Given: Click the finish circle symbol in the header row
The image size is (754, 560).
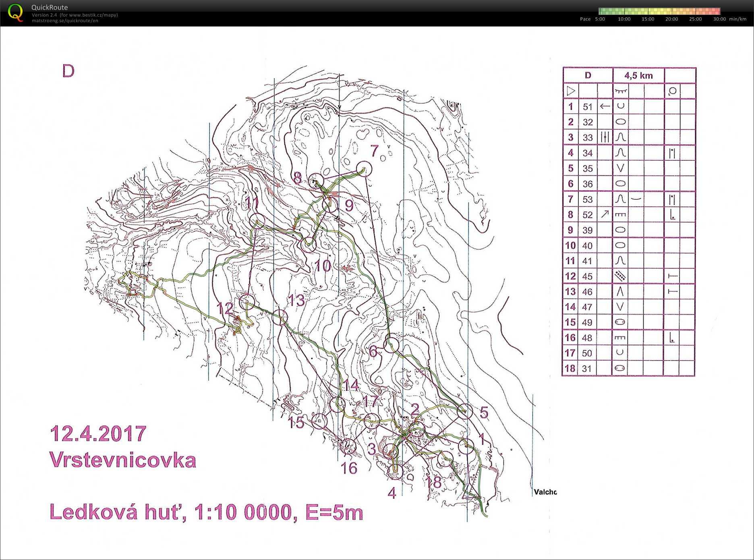Looking at the screenshot, I should pos(673,91).
